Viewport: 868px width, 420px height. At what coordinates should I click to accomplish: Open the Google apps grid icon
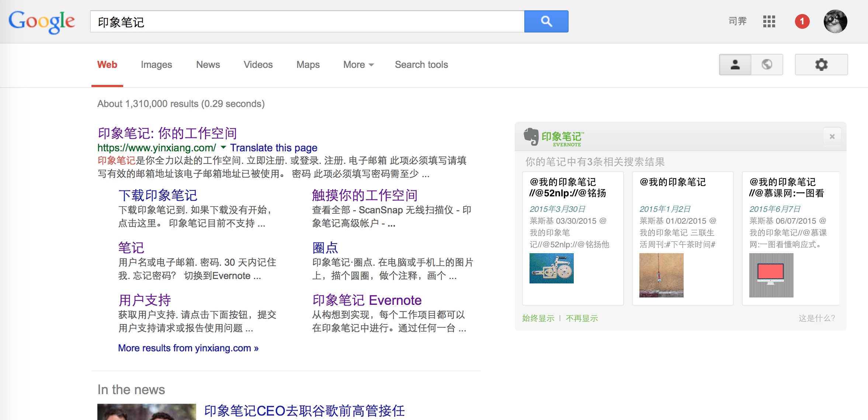tap(769, 21)
